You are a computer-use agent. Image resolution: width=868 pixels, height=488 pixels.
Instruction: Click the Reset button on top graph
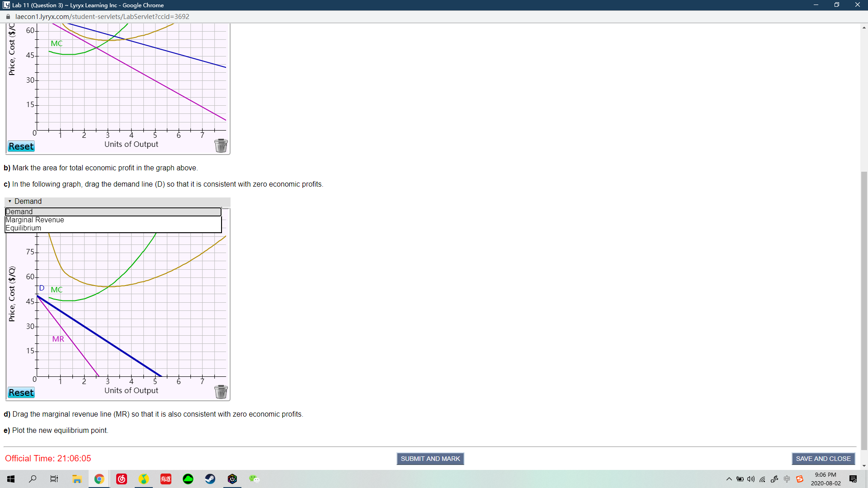point(21,146)
